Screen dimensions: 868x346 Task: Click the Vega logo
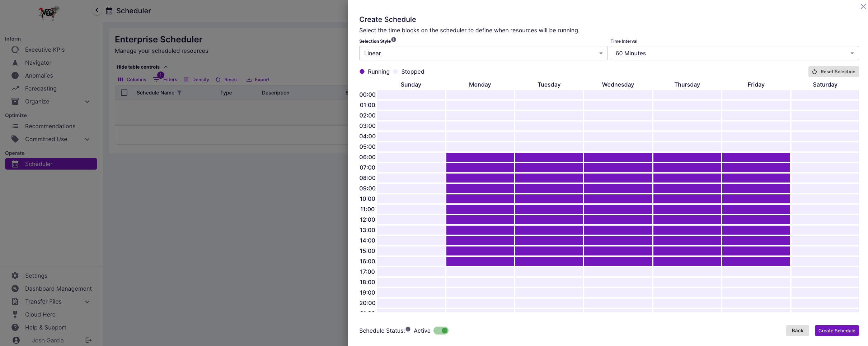(x=49, y=13)
